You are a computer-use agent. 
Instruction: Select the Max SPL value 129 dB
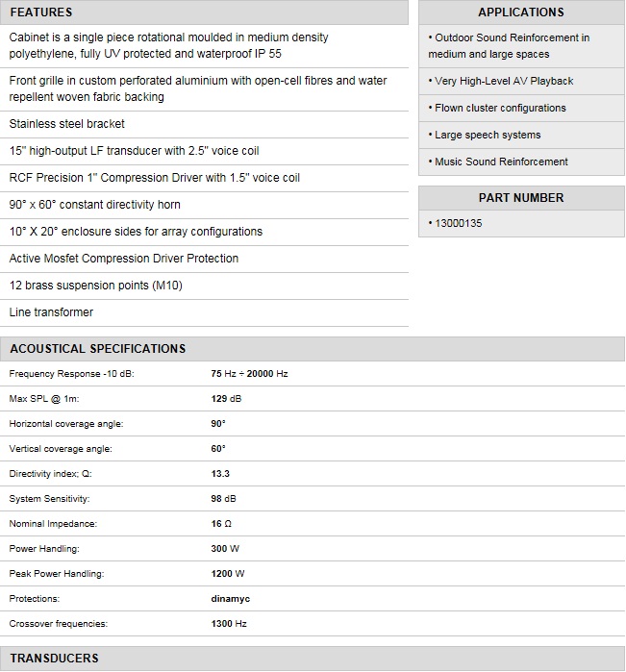tap(226, 399)
